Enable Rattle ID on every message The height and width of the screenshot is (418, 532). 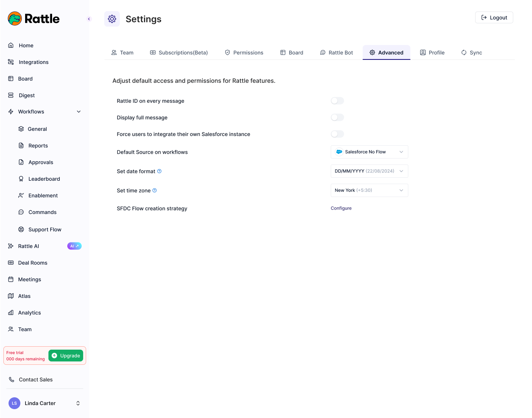(337, 101)
